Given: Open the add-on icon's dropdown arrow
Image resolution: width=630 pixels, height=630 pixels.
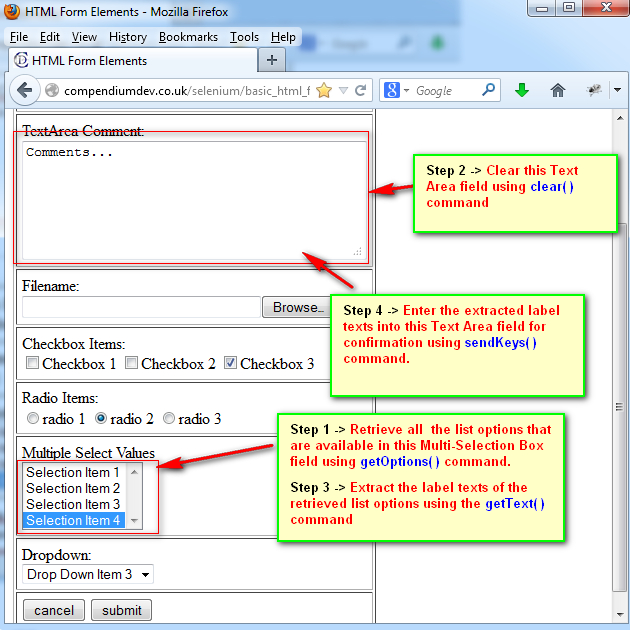Looking at the screenshot, I should tap(618, 90).
